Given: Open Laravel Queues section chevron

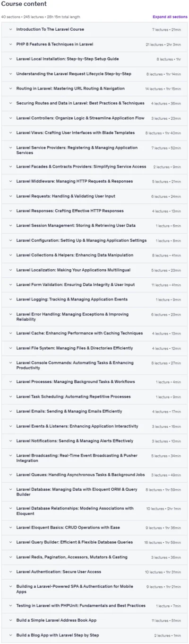Looking at the screenshot, I should pos(10,475).
